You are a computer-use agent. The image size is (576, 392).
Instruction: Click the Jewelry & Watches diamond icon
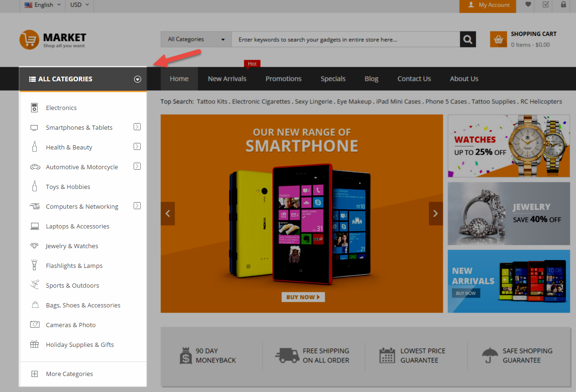pos(35,246)
